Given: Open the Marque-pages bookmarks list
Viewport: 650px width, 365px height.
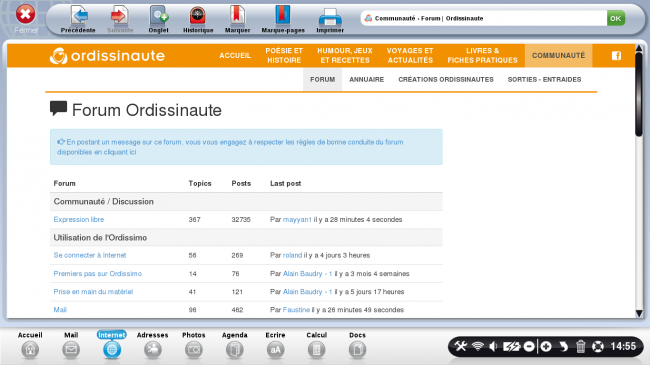Looking at the screenshot, I should (283, 19).
